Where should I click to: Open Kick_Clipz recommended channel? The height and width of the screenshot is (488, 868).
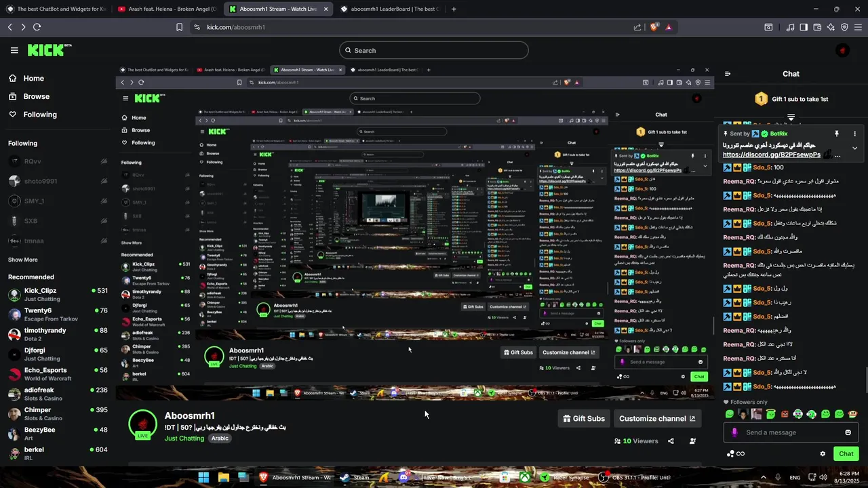(x=58, y=294)
